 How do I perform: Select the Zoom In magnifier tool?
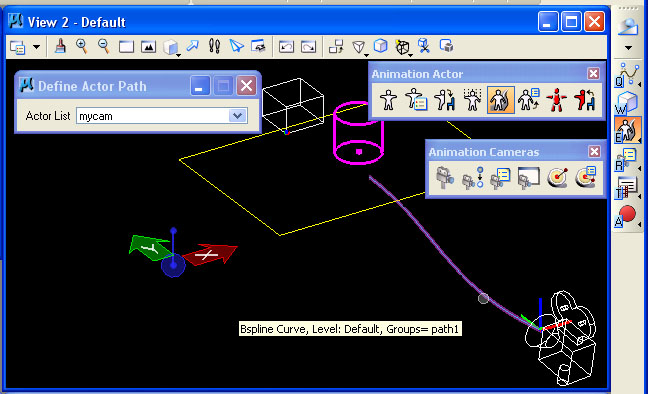tap(81, 46)
